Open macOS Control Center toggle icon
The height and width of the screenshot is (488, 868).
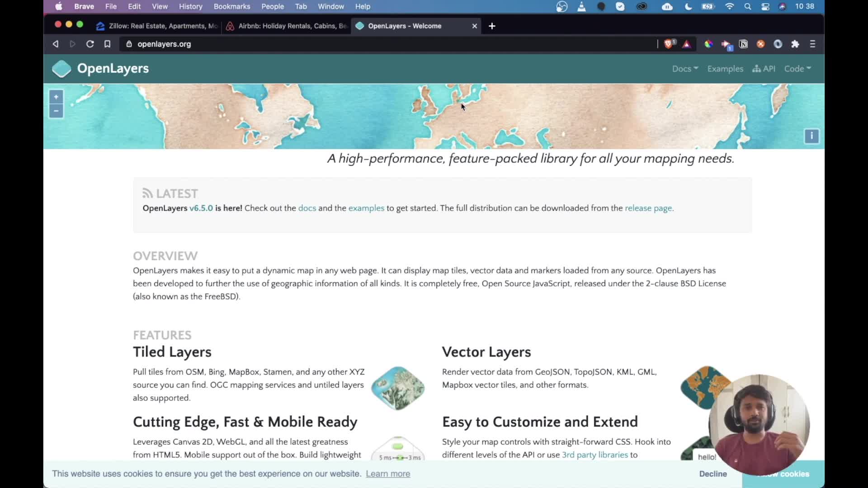[765, 7]
